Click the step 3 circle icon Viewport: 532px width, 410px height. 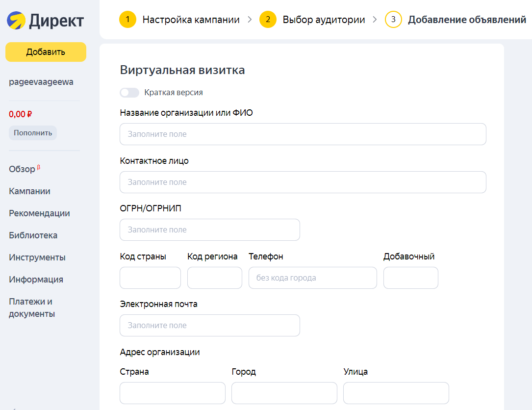coord(393,19)
